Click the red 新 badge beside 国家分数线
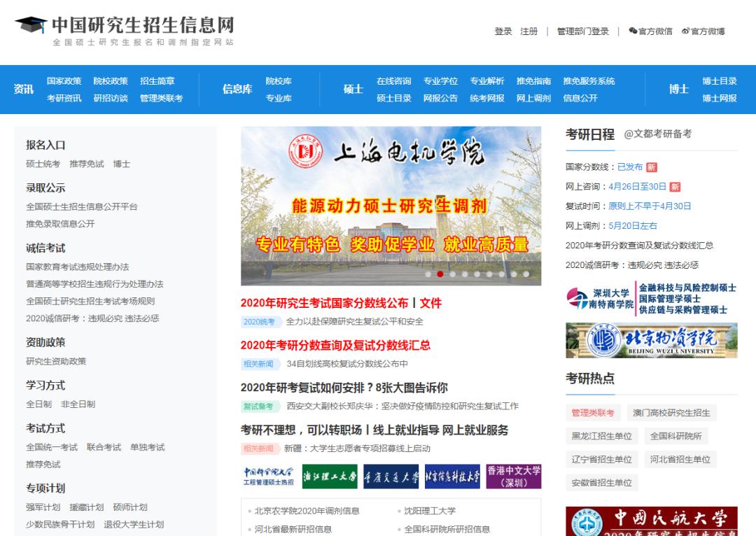Screen dimensions: 756x536 point(652,168)
